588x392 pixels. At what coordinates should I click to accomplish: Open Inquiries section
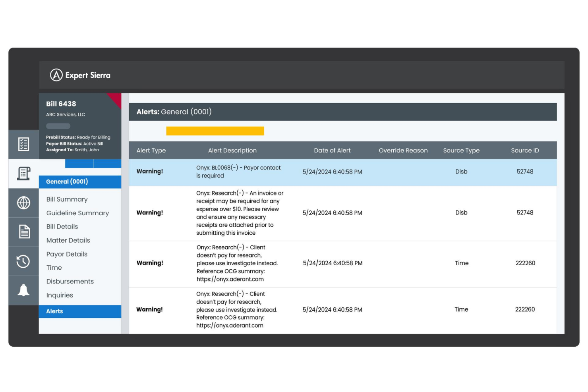[60, 295]
